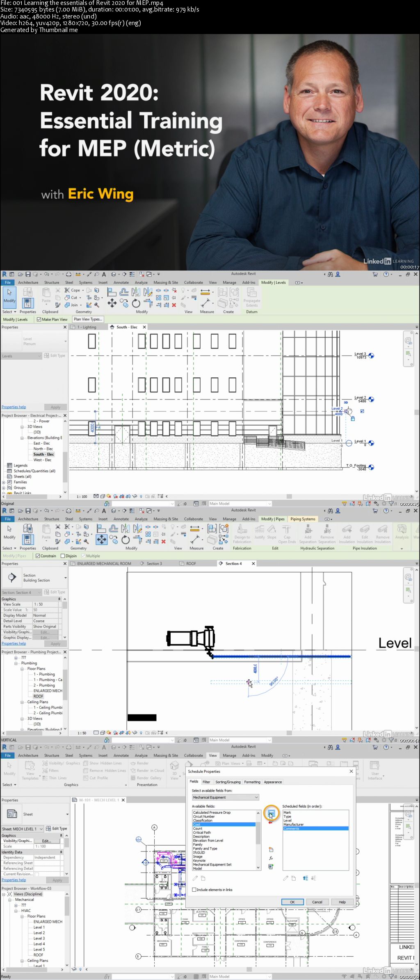The image size is (420, 980).
Task: Click Edit Type in MECH LEVEL 1 window
Action: click(57, 829)
